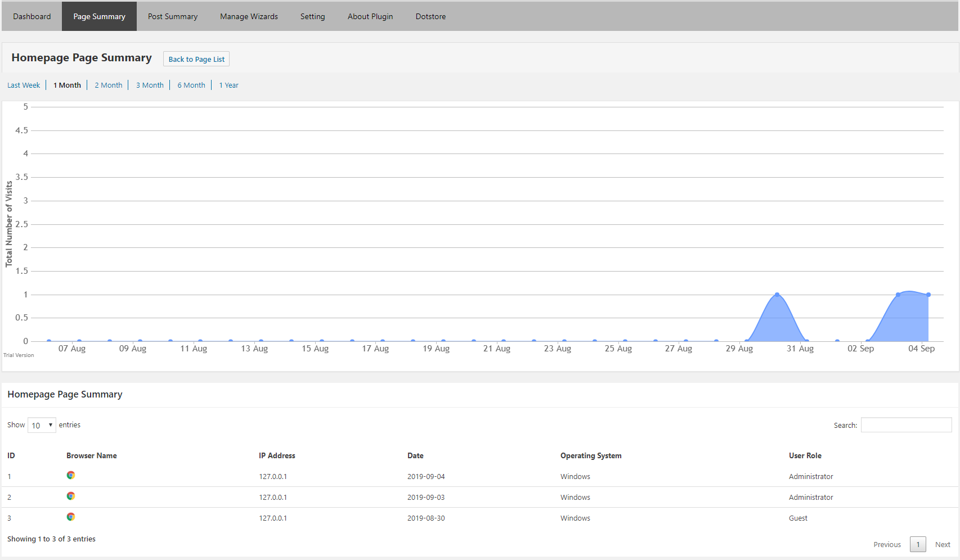Show the 1 Year time range
Image resolution: width=960 pixels, height=560 pixels.
click(228, 85)
